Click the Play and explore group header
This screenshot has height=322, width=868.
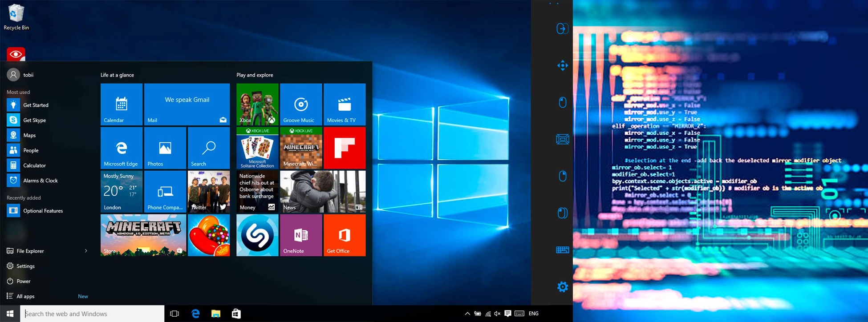(x=255, y=75)
